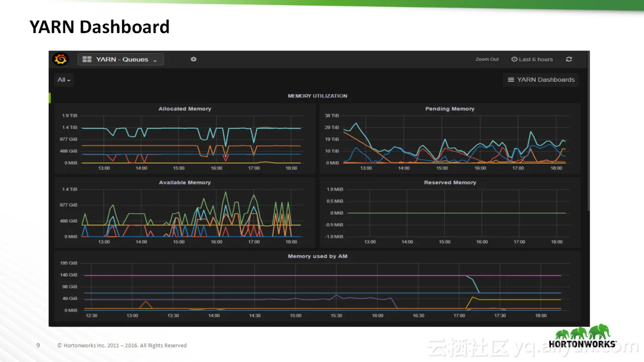
Task: Open the Reserved Memory panel title menu
Action: (x=450, y=182)
